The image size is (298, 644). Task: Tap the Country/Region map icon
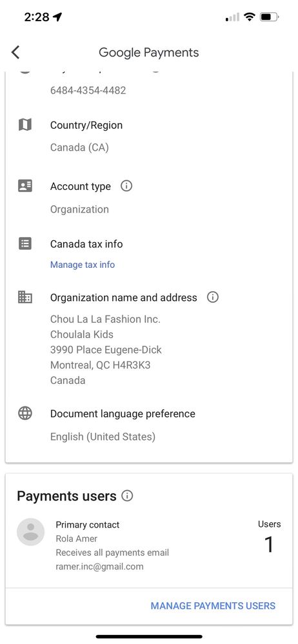click(x=25, y=124)
